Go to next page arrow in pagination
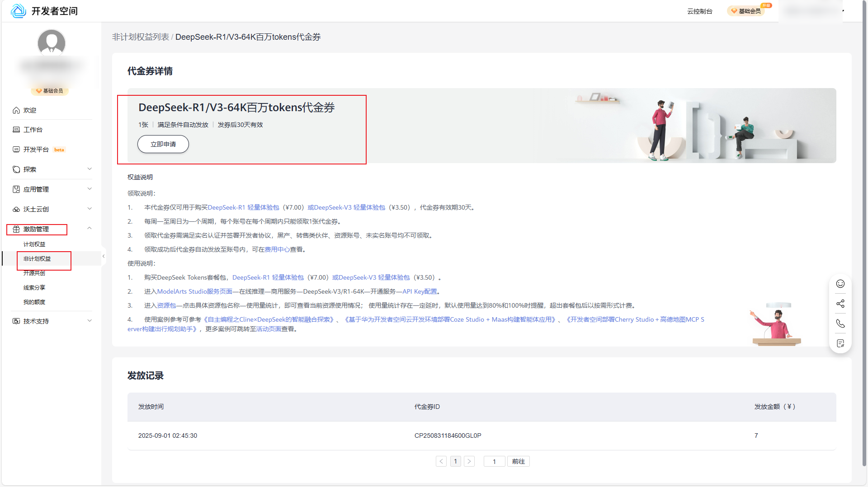 click(x=469, y=461)
